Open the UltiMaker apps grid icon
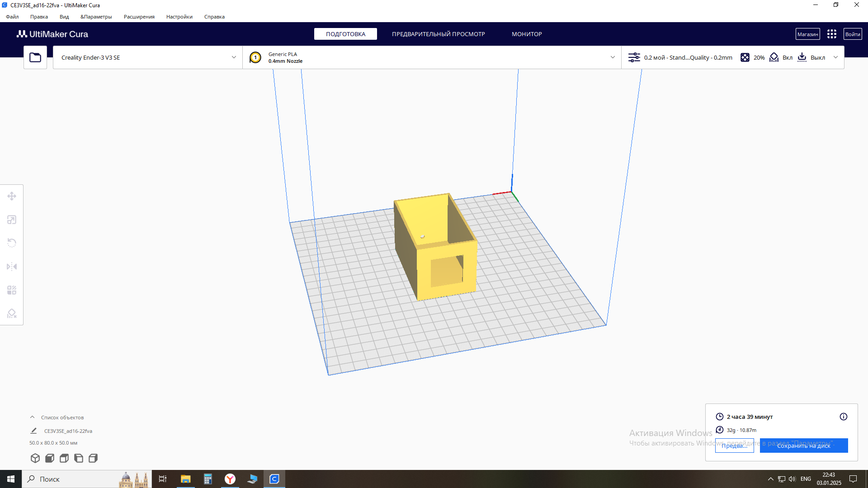Image resolution: width=868 pixels, height=488 pixels. (832, 34)
